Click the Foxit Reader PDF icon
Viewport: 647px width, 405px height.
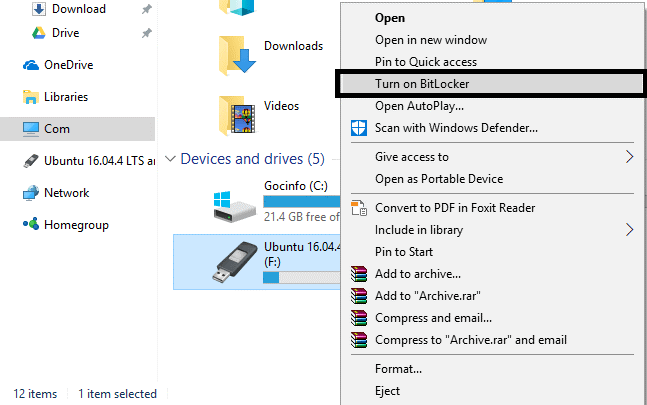(x=359, y=208)
